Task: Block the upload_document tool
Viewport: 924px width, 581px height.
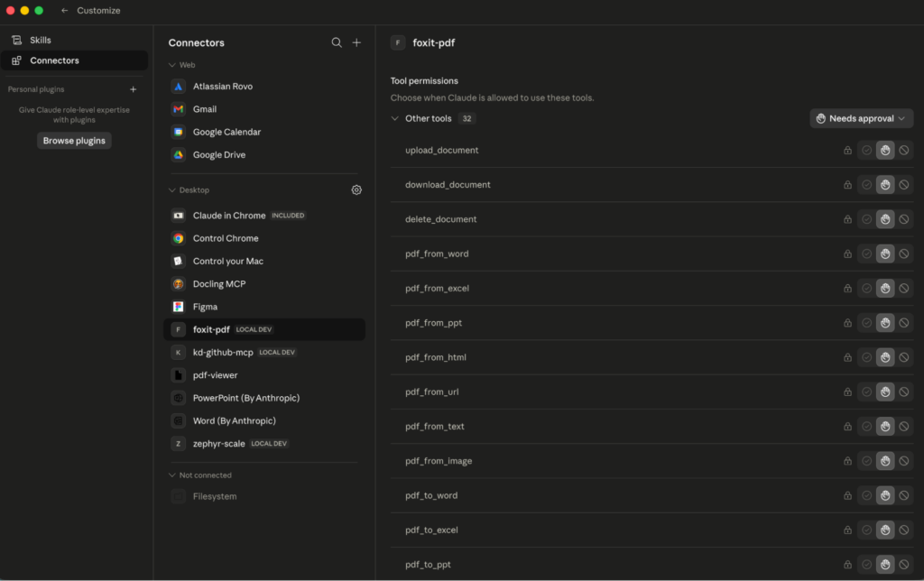Action: coord(904,151)
